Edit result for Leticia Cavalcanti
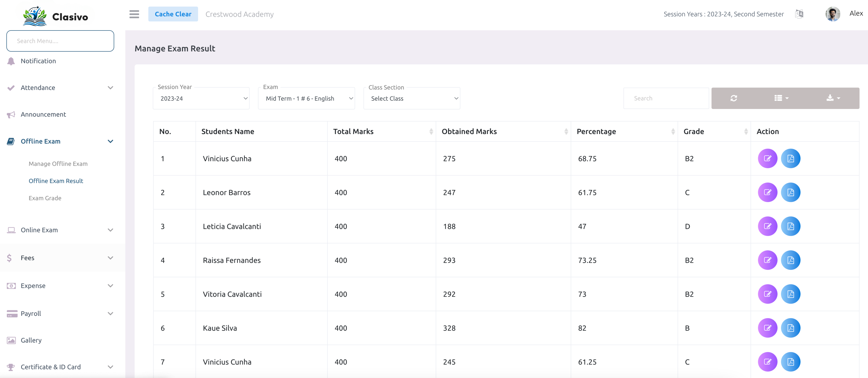Viewport: 868px width, 378px height. point(767,226)
